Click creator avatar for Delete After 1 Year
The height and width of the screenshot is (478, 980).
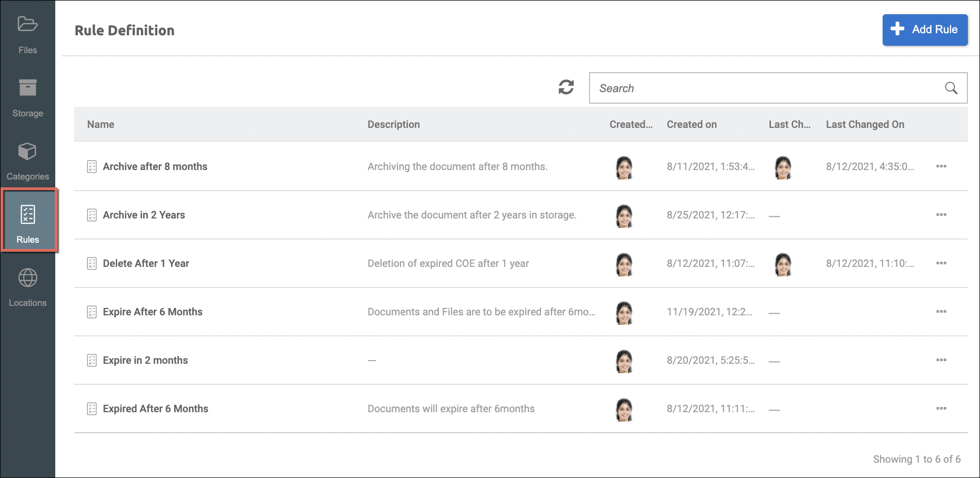click(624, 264)
